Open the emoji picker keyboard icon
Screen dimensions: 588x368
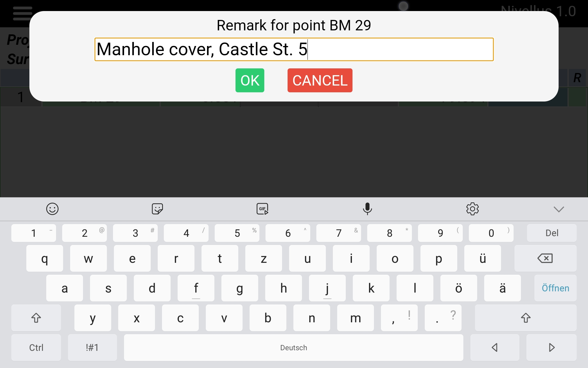pos(52,209)
